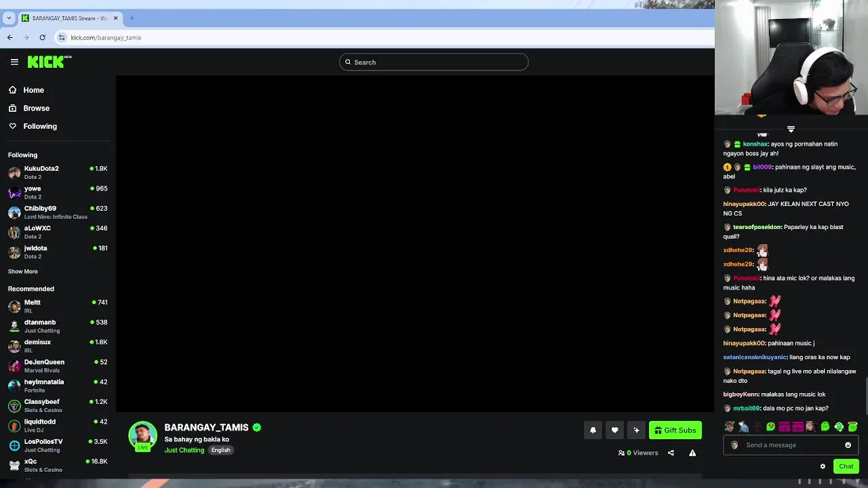Open the Following page
The image size is (868, 488).
tap(40, 126)
